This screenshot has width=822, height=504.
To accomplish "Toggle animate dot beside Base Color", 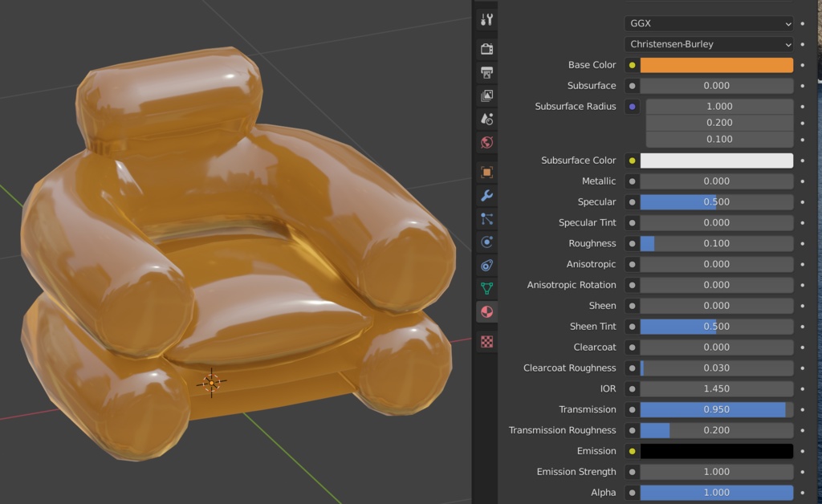I will click(x=803, y=65).
